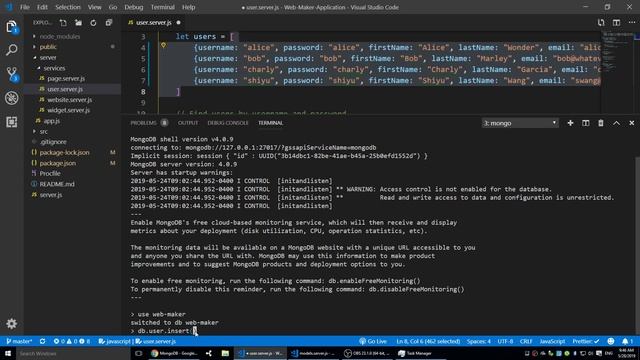Maximize the panel with the up chevron
This screenshot has height=360, width=640.
616,123
